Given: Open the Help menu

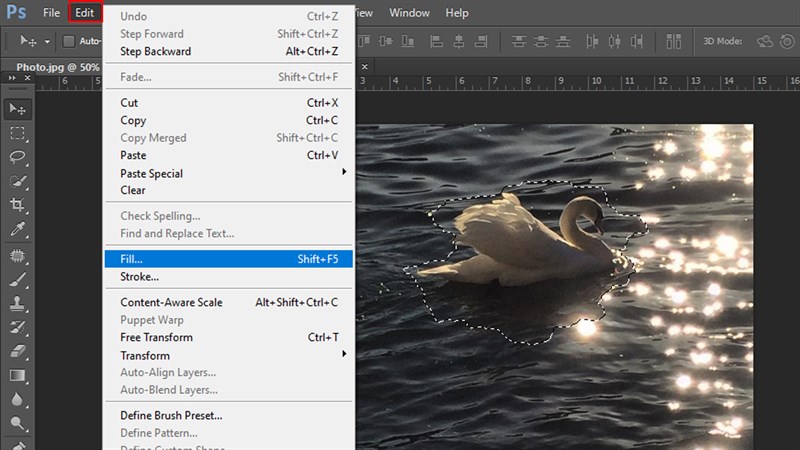Looking at the screenshot, I should [457, 13].
